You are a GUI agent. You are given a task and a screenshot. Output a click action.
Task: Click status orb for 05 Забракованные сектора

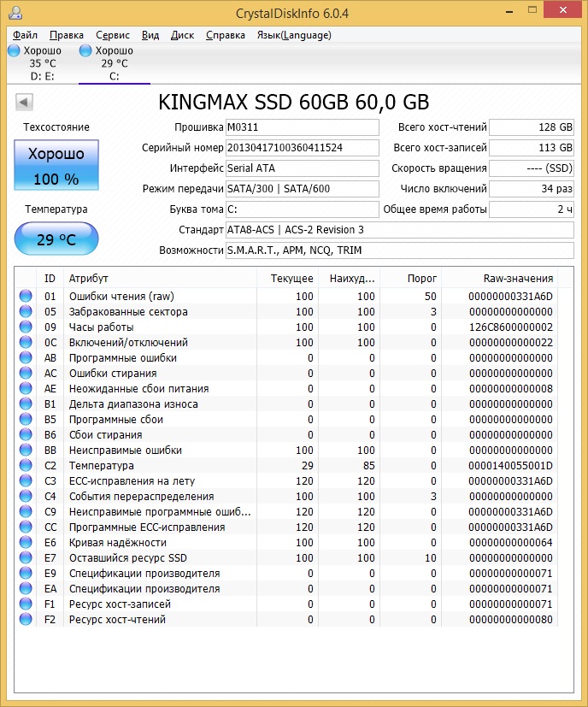tap(26, 311)
